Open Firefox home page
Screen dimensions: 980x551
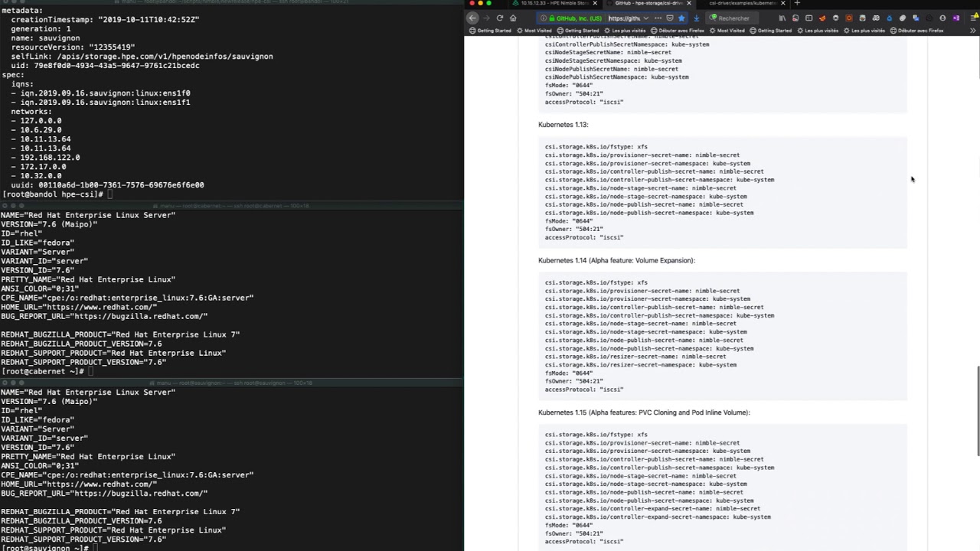[x=513, y=18]
